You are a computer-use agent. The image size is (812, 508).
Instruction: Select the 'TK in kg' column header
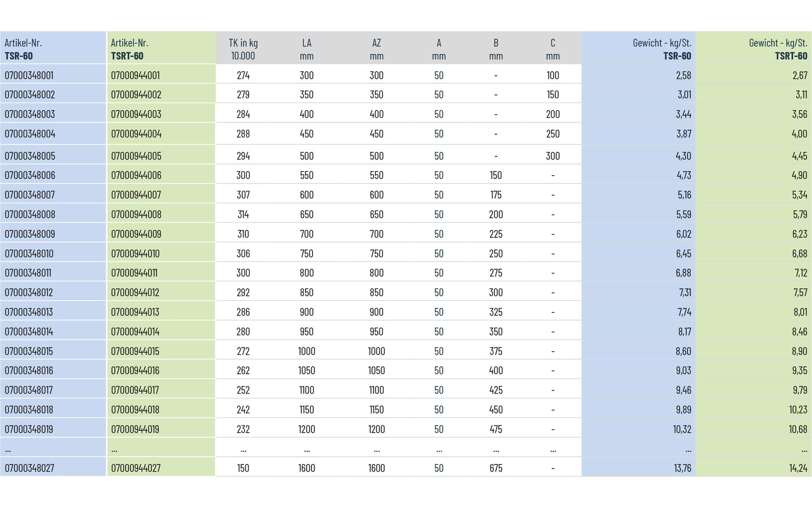[x=243, y=49]
